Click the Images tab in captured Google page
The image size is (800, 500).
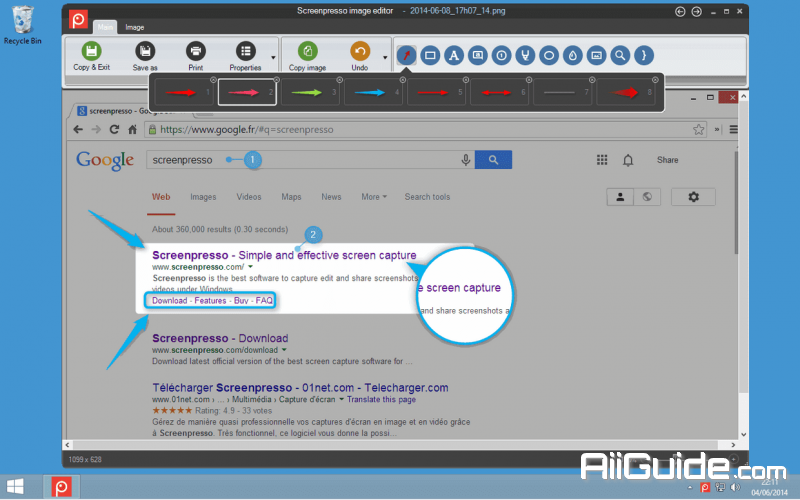pyautogui.click(x=203, y=197)
